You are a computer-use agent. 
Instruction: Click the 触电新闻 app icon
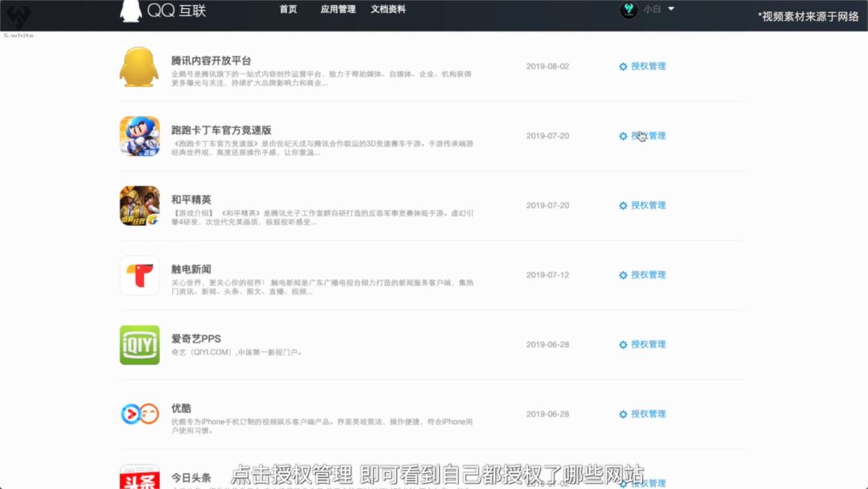click(139, 275)
